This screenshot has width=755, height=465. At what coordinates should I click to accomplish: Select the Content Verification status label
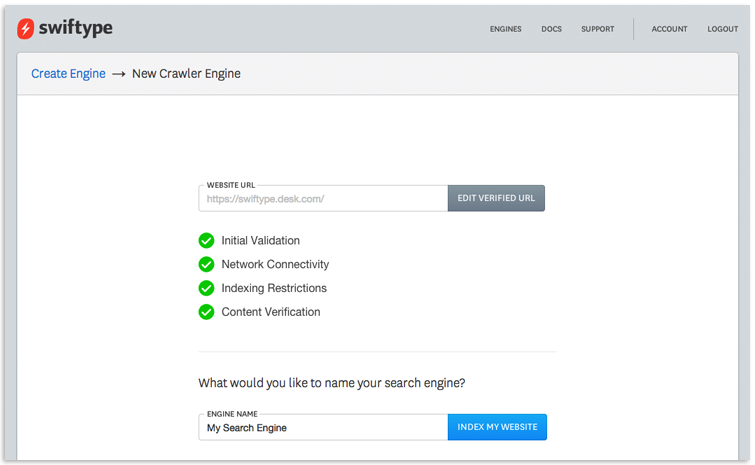pyautogui.click(x=271, y=312)
